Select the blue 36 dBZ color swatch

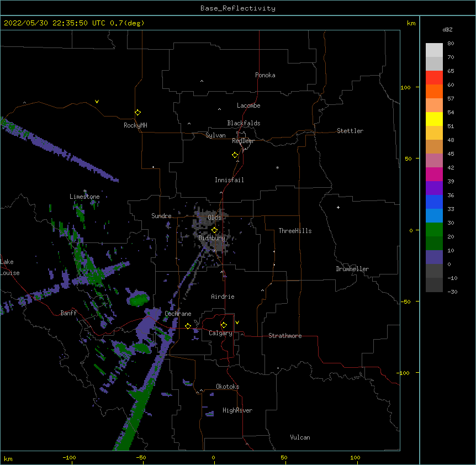coord(434,202)
